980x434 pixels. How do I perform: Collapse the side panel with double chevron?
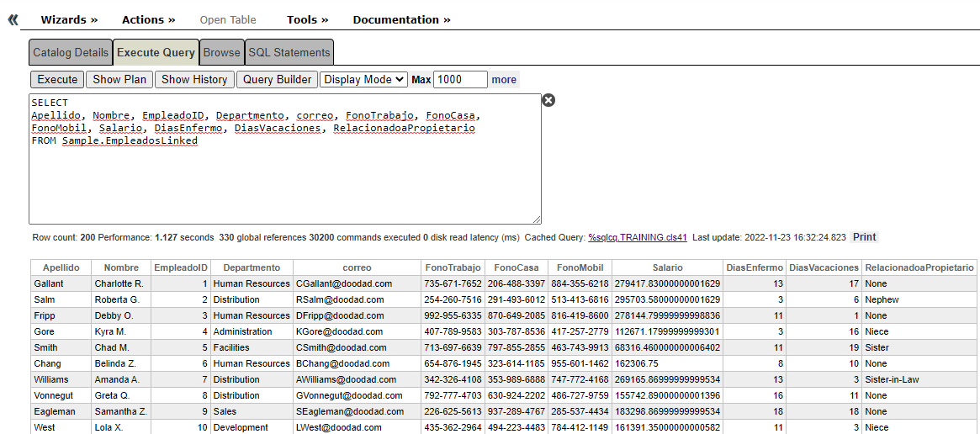click(x=13, y=19)
